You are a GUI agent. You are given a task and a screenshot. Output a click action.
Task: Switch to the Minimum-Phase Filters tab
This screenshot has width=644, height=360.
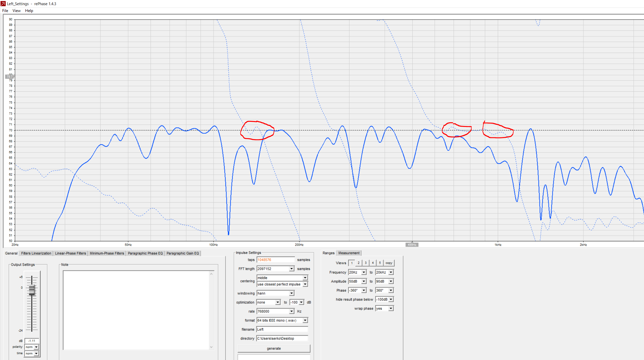(x=107, y=253)
